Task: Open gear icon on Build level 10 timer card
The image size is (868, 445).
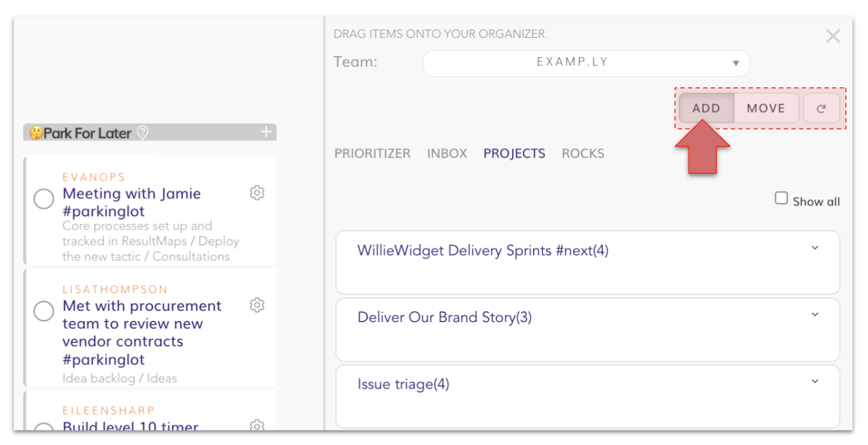Action: (x=257, y=425)
